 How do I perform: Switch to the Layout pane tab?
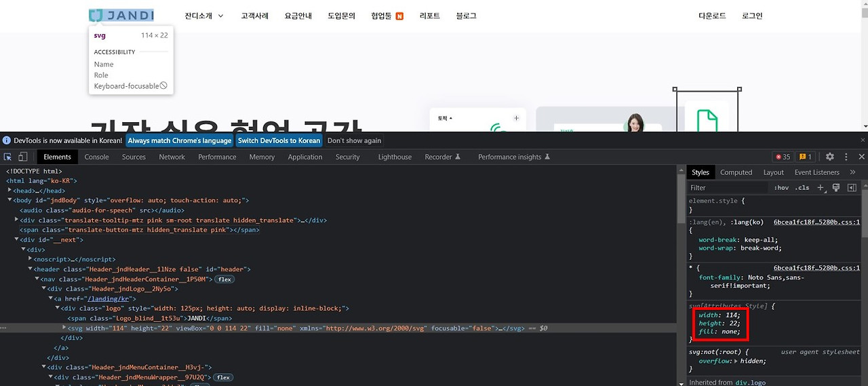pos(773,172)
